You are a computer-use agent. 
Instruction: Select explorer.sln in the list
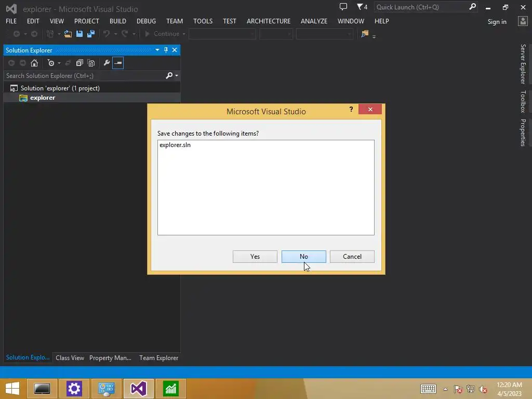[x=175, y=145]
